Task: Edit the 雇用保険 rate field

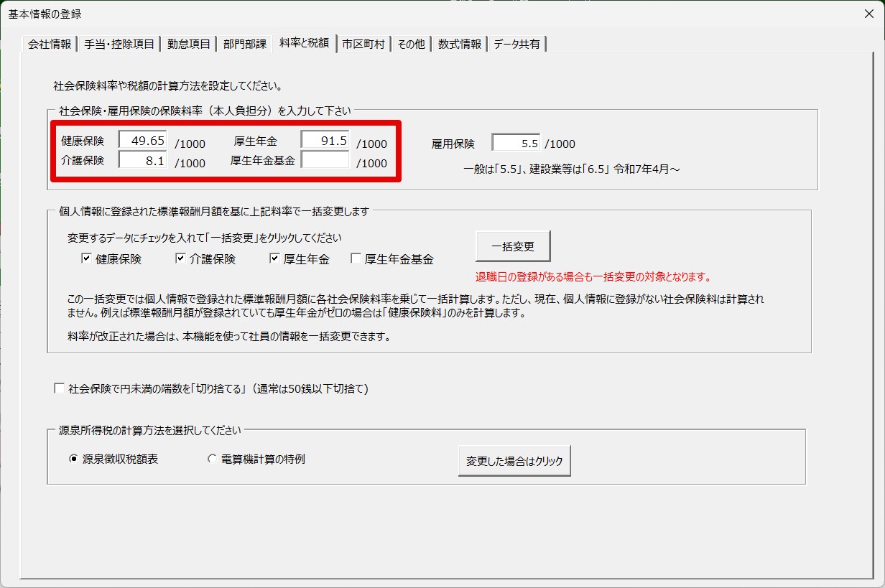Action: [x=516, y=143]
